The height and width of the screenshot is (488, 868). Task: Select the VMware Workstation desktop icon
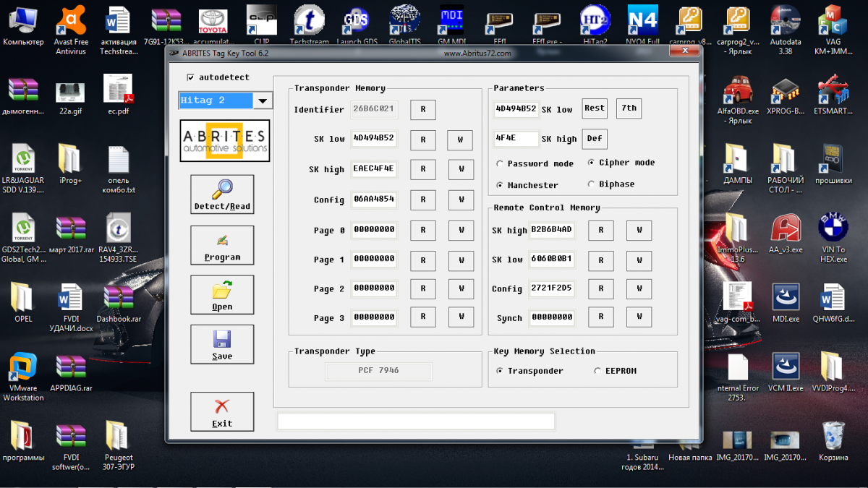pyautogui.click(x=23, y=369)
